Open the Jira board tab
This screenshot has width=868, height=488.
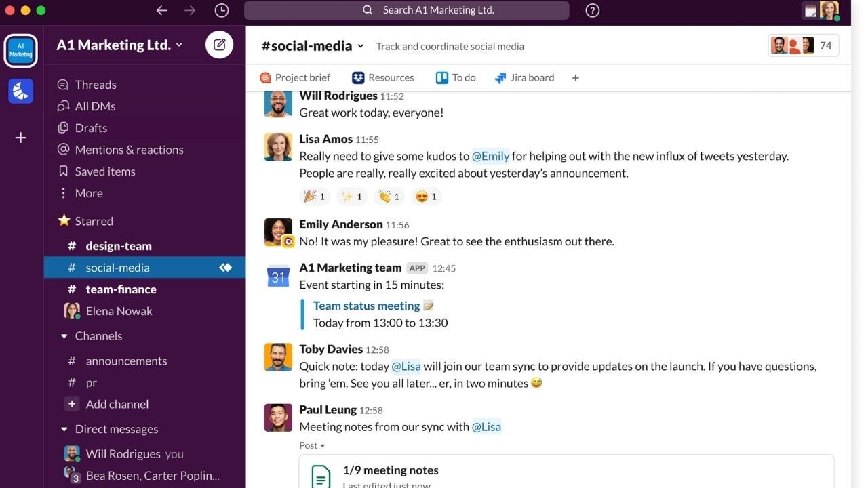[x=524, y=78]
